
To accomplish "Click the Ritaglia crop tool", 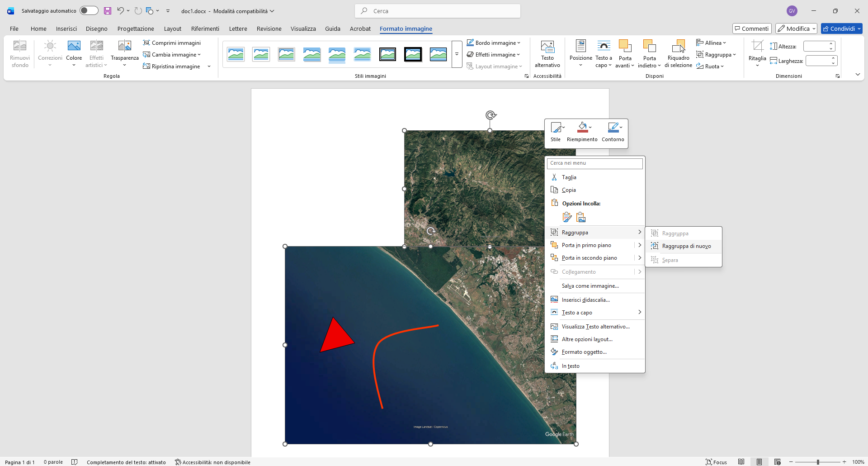I will click(x=757, y=53).
